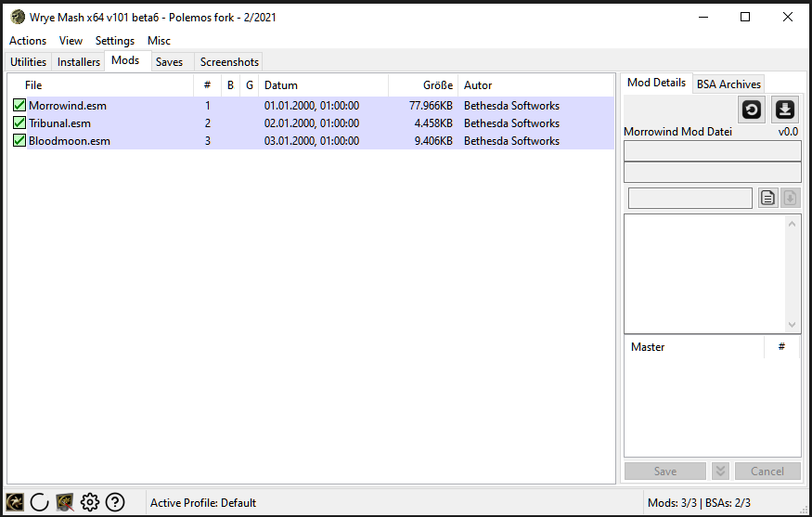The height and width of the screenshot is (517, 812).
Task: Disable the Bloodmoon.esm mod checkbox
Action: [x=19, y=141]
